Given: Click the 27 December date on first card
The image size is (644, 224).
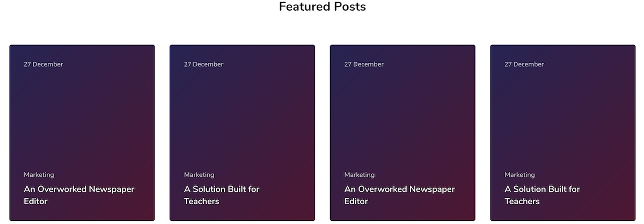Looking at the screenshot, I should click(x=43, y=64).
